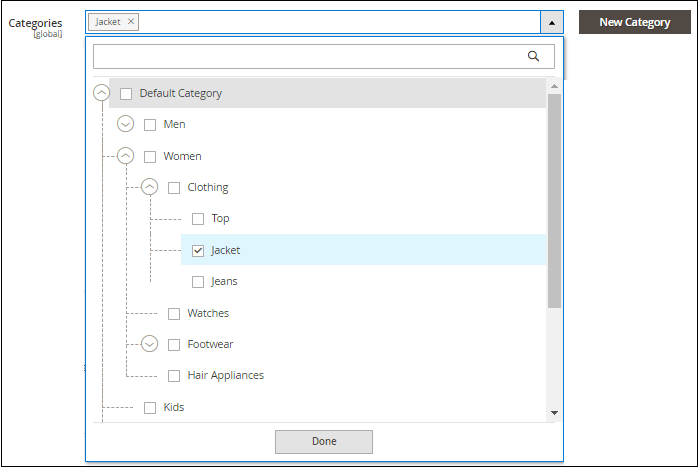The image size is (698, 470).
Task: Click the scrollbar down arrow
Action: pos(554,413)
